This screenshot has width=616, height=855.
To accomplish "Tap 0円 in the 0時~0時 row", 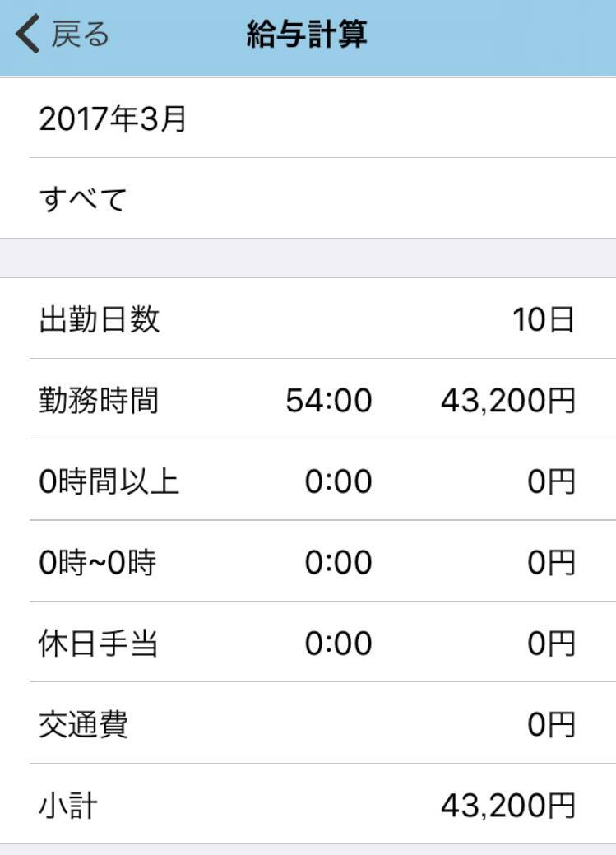I will (551, 562).
